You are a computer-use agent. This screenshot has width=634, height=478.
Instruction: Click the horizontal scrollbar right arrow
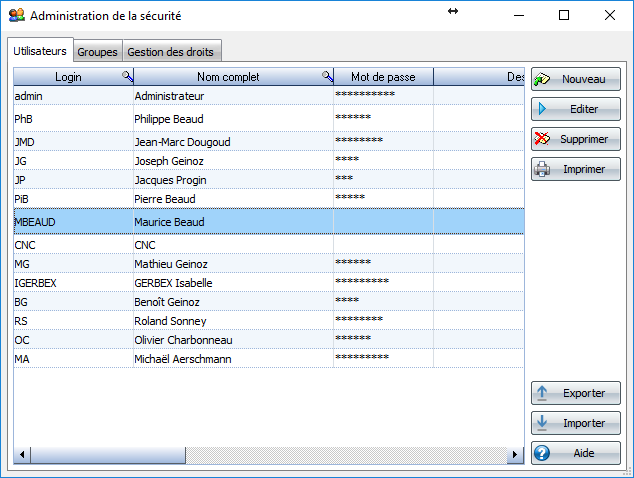coord(516,456)
